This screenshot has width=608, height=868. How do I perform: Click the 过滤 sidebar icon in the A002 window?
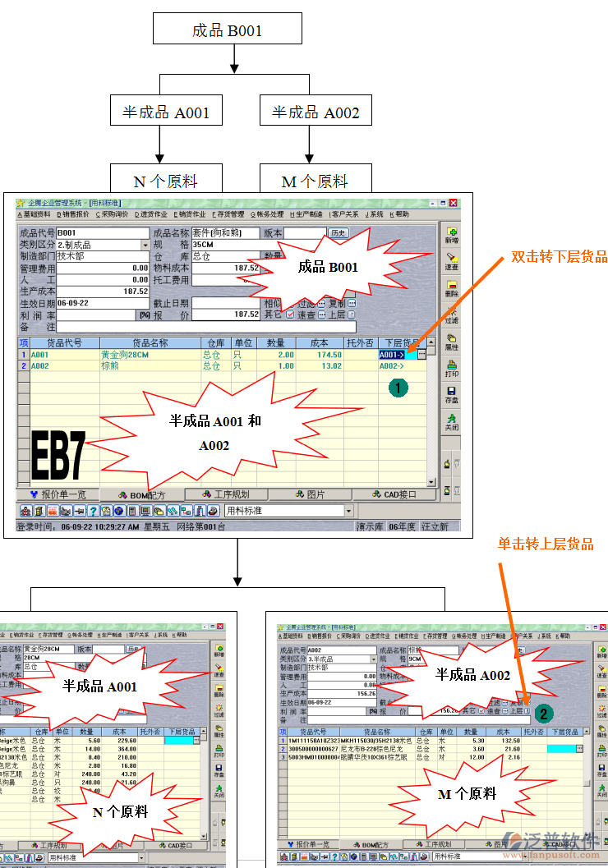coord(601,711)
